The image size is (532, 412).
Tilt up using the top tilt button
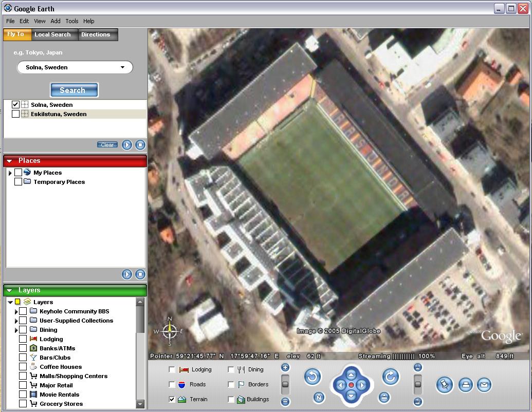(418, 367)
